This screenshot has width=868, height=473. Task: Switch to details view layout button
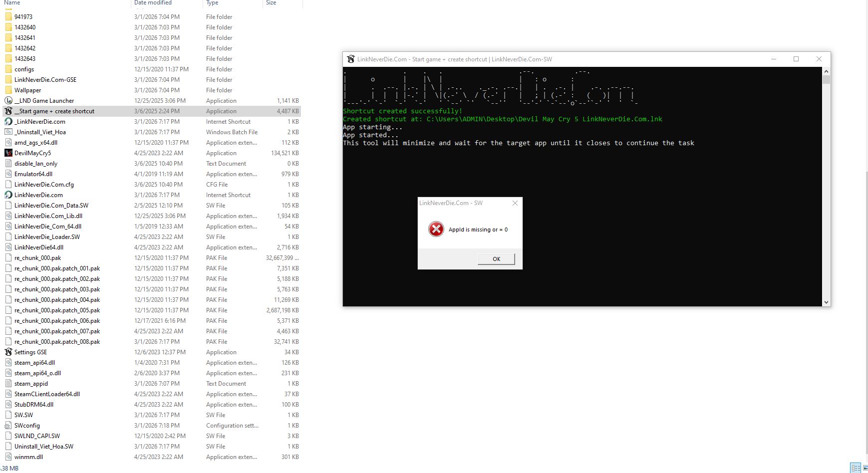coord(855,468)
